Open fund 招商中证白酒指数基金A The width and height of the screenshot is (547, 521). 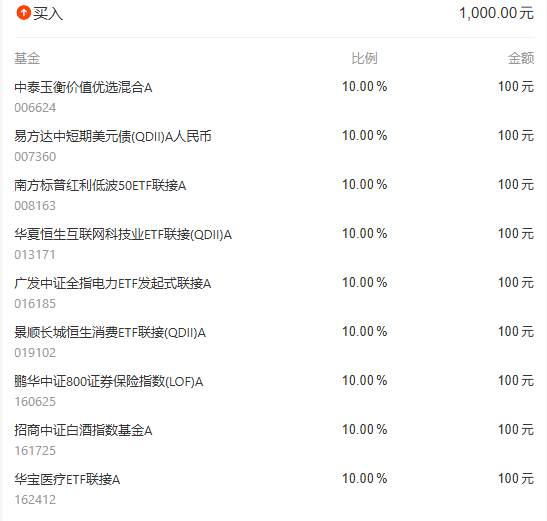tap(83, 430)
